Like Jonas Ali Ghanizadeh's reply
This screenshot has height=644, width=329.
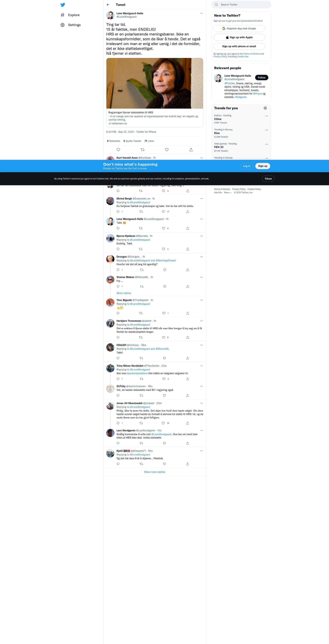click(163, 423)
